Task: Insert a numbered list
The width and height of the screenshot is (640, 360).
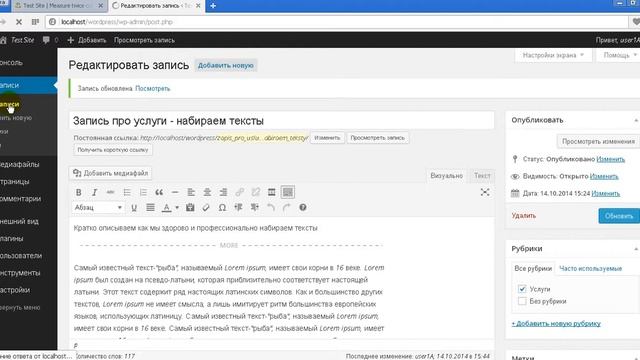Action: point(143,192)
